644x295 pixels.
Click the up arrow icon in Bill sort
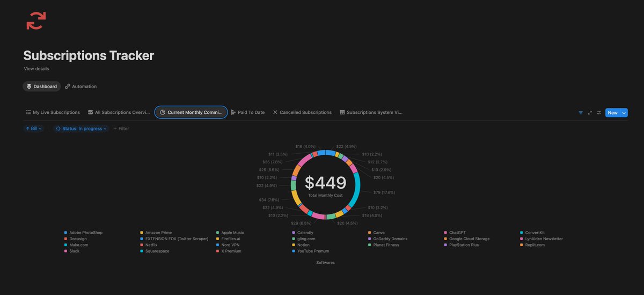point(27,128)
